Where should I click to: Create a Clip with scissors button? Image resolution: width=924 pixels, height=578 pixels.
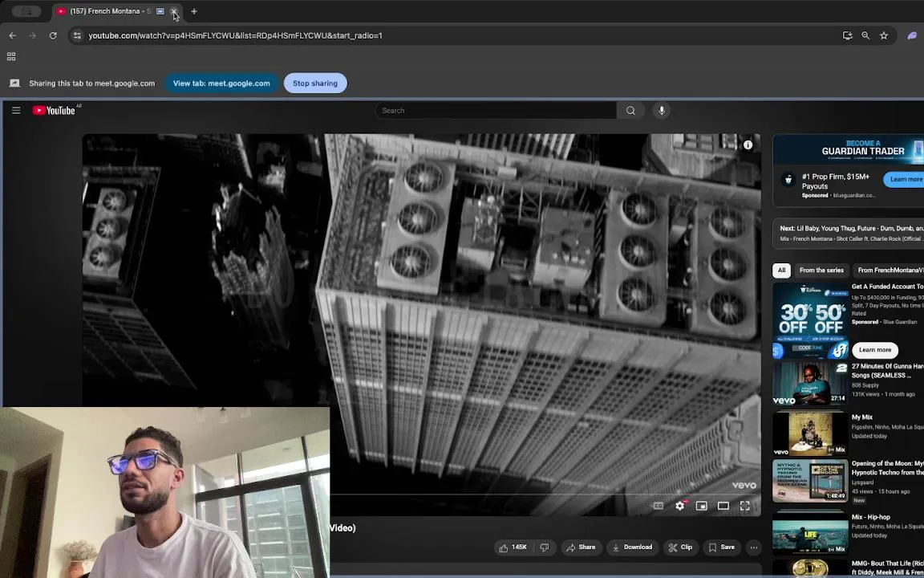[x=681, y=547]
